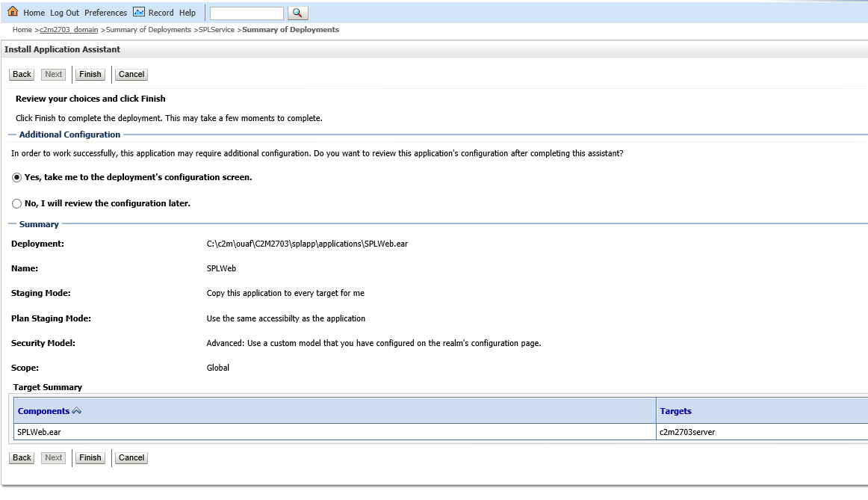Click the top Cancel button
868x500 pixels.
[x=131, y=74]
